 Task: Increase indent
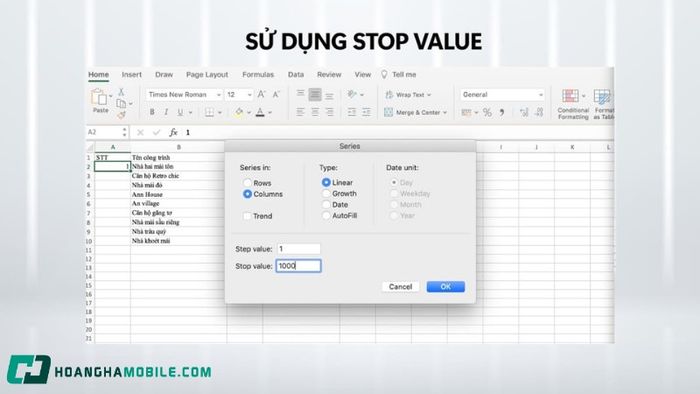(366, 112)
